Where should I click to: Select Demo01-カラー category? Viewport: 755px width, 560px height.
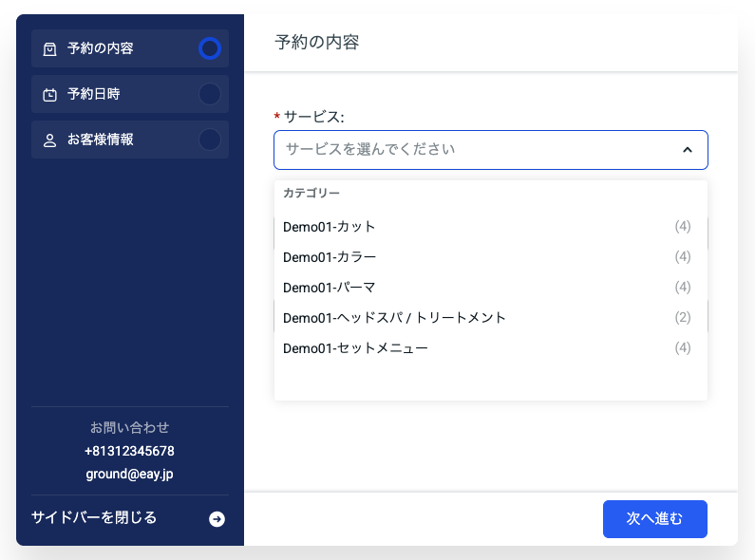[x=330, y=257]
